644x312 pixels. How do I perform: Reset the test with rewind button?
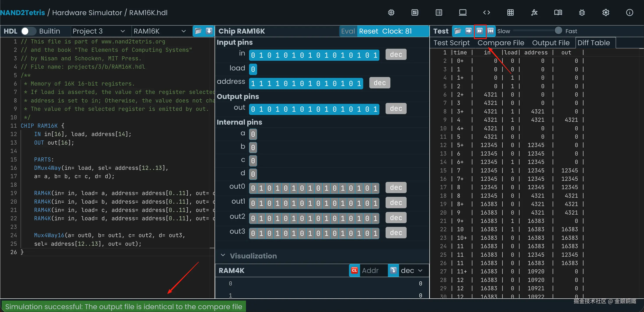point(491,31)
